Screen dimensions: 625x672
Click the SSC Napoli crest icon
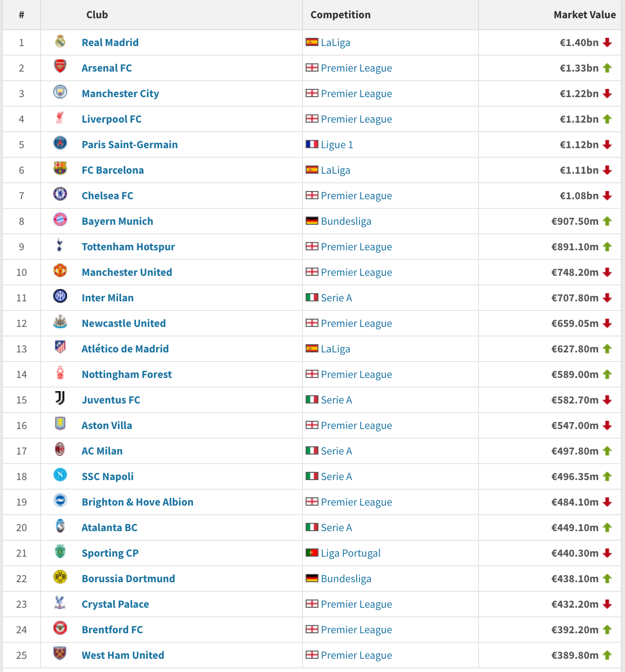pos(60,476)
